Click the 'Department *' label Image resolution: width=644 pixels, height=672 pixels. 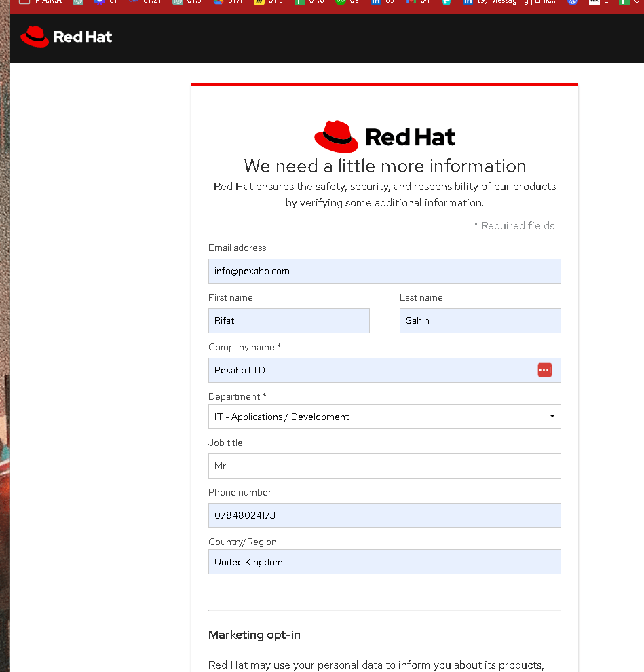(237, 397)
